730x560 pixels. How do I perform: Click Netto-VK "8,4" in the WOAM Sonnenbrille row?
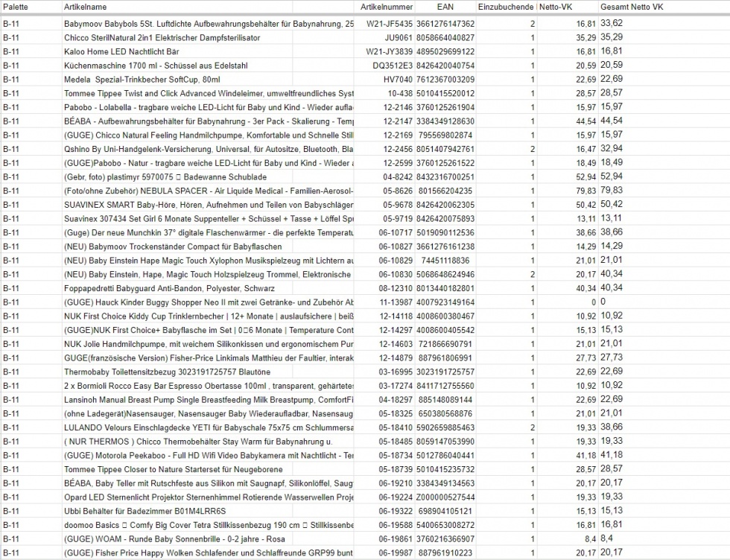[590, 539]
